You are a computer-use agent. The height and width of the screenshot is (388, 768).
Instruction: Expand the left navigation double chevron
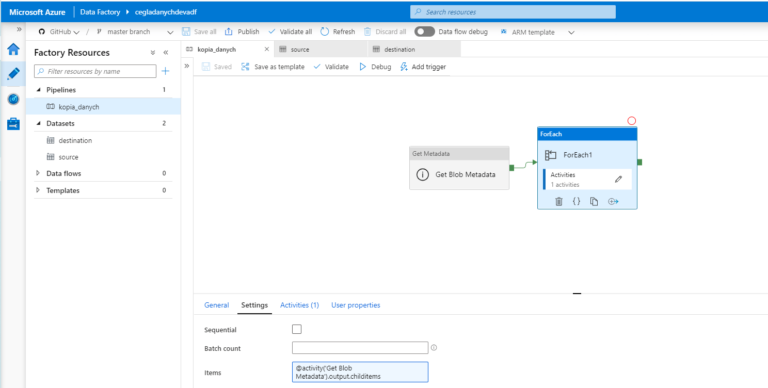click(19, 29)
